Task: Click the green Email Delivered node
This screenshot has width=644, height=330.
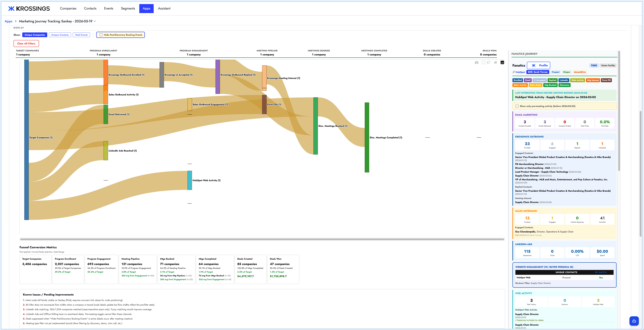Action: (x=106, y=114)
